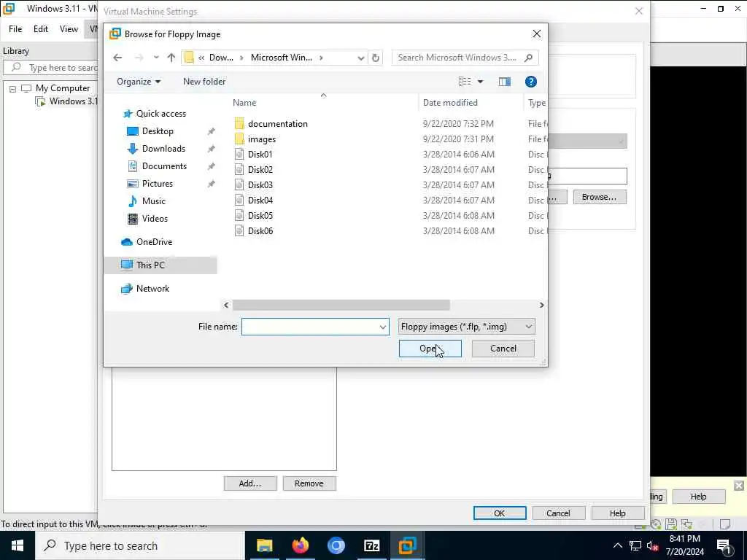Click Remove in Virtual Machine Settings

pyautogui.click(x=309, y=483)
